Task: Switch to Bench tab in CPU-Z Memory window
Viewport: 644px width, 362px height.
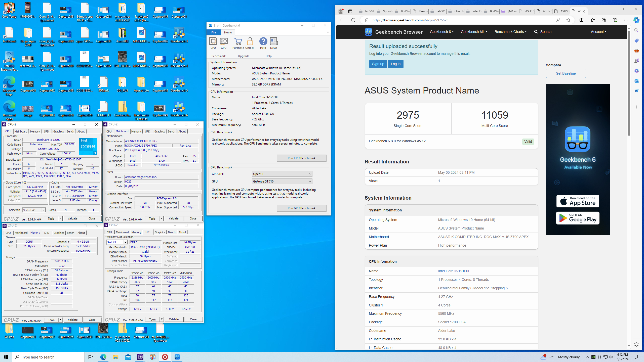Action: [x=70, y=233]
